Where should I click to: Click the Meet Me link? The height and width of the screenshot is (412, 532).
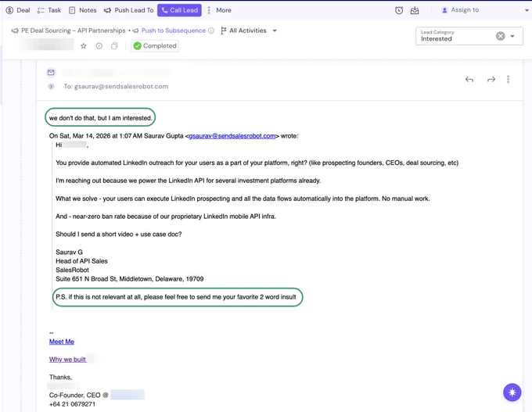click(61, 342)
